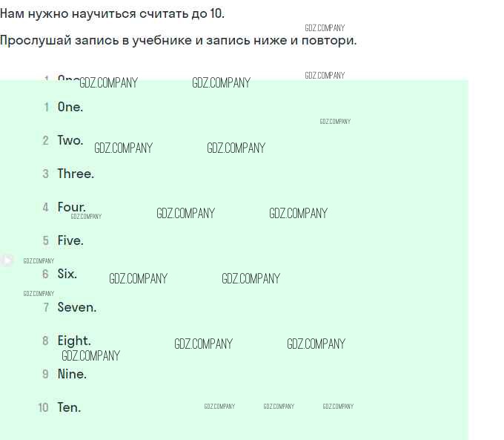Click the instruction text starting with "Прослушай запись"
This screenshot has height=440, width=504.
click(x=178, y=40)
